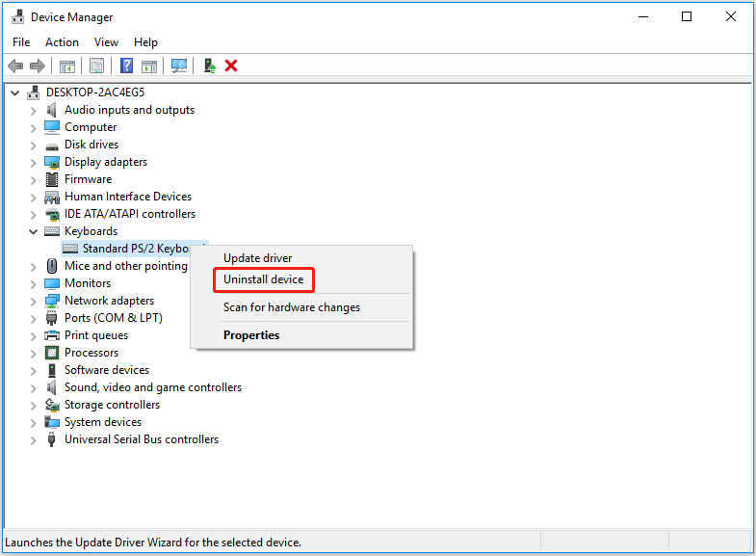Viewport: 756px width, 556px height.
Task: Click the Processors chip icon
Action: [52, 353]
